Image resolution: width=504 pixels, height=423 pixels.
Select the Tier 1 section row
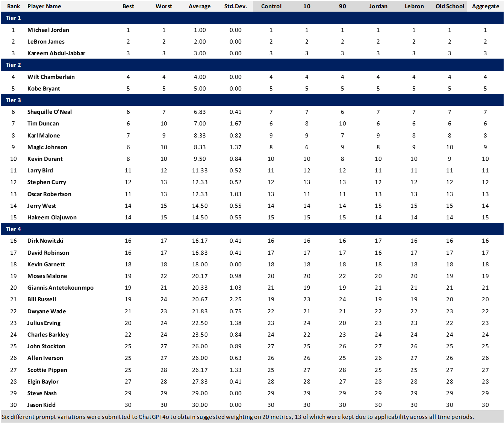252,18
